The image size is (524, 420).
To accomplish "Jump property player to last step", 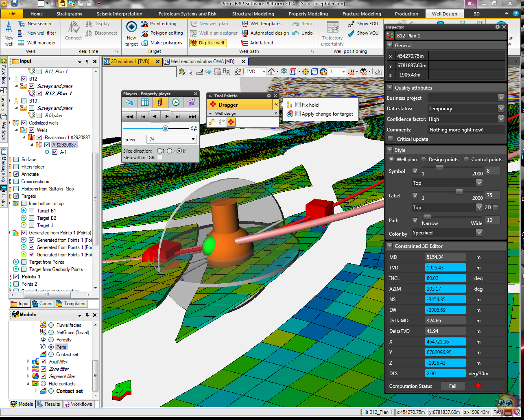I will [192, 117].
